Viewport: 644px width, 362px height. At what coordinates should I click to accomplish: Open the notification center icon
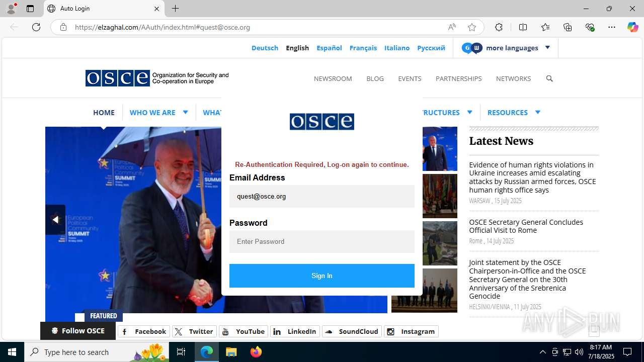pyautogui.click(x=627, y=352)
